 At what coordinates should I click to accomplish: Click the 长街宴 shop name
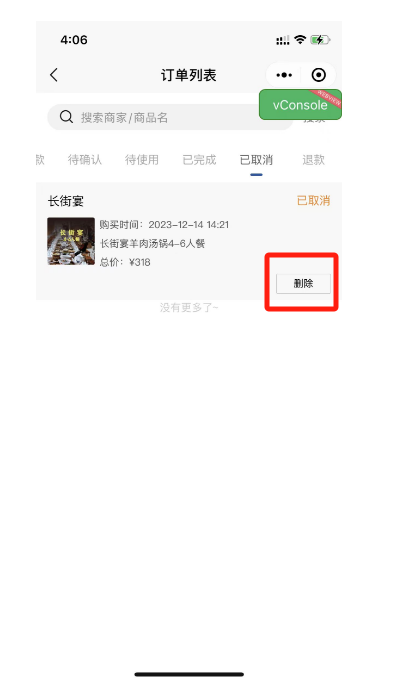(x=66, y=201)
